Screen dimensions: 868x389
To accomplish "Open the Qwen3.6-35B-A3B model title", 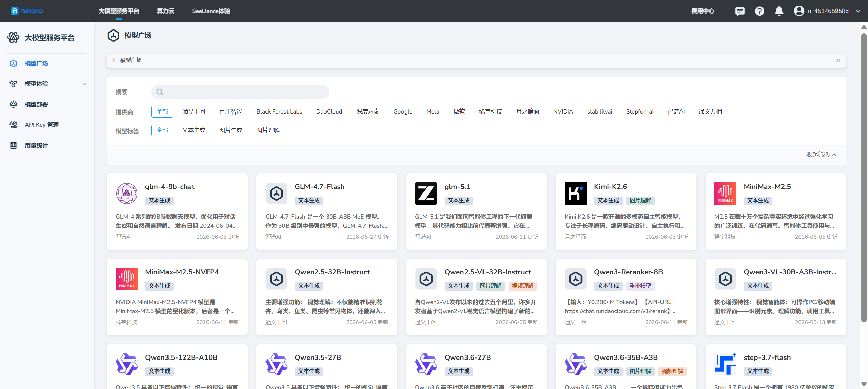I will click(x=626, y=357).
